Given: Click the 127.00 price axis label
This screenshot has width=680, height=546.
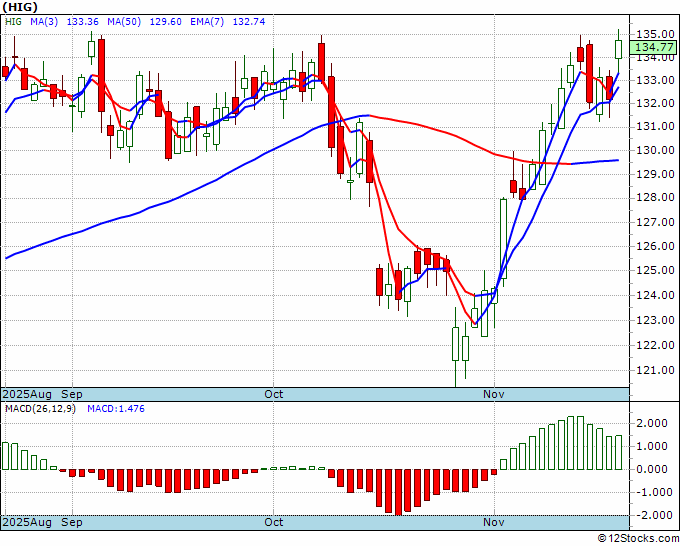Looking at the screenshot, I should pos(655,222).
